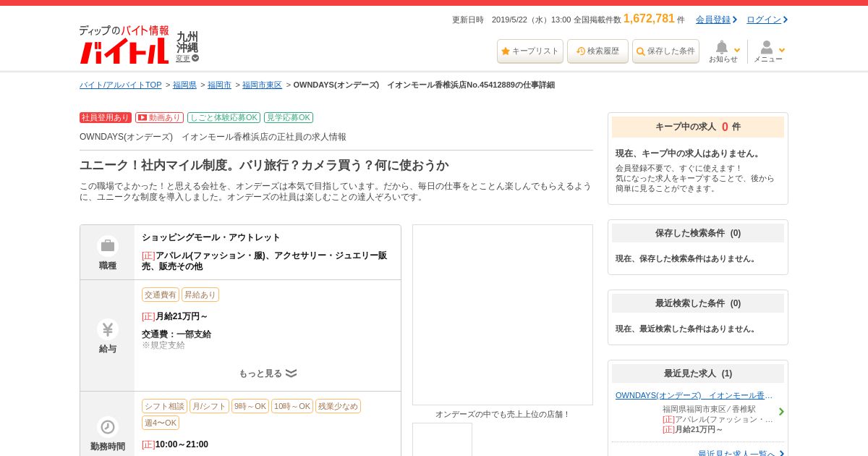Click the 勤務時間 clock icon

coord(108,427)
